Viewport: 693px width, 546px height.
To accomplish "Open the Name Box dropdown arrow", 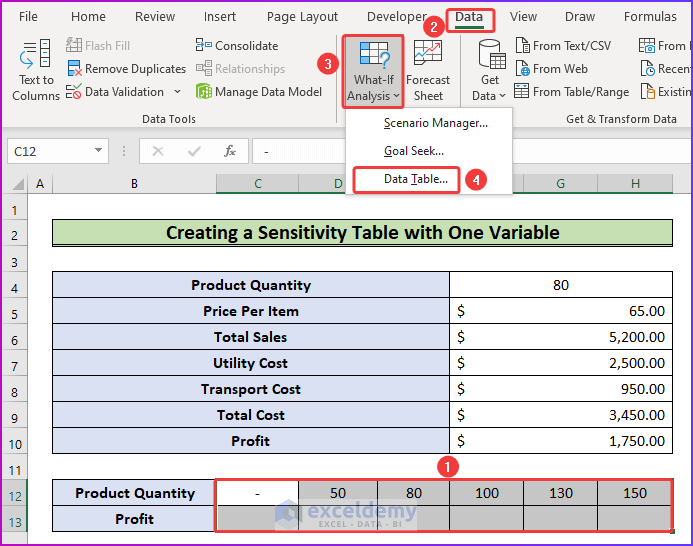I will 99,151.
